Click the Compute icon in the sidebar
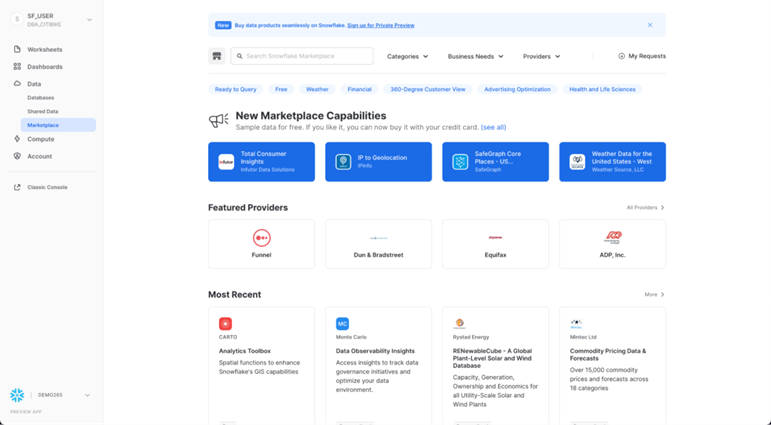 [x=17, y=139]
